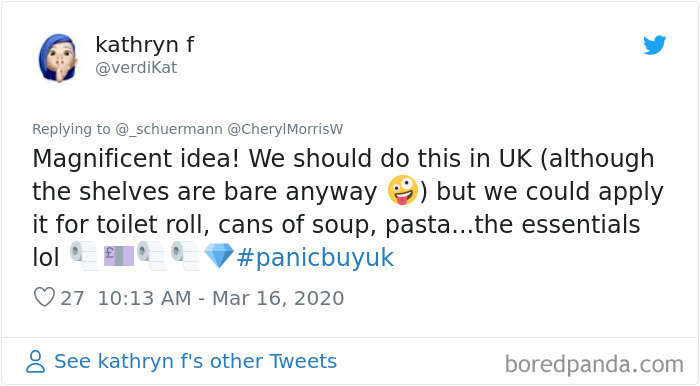Viewport: 700px width, 386px height.
Task: Open the @verdiKat handle
Action: point(136,68)
